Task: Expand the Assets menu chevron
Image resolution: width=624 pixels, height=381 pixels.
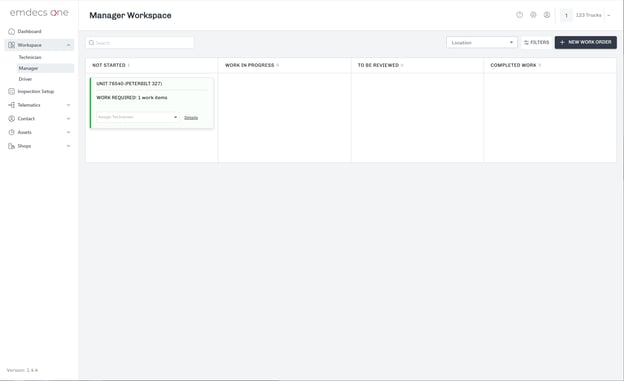Action: point(68,132)
